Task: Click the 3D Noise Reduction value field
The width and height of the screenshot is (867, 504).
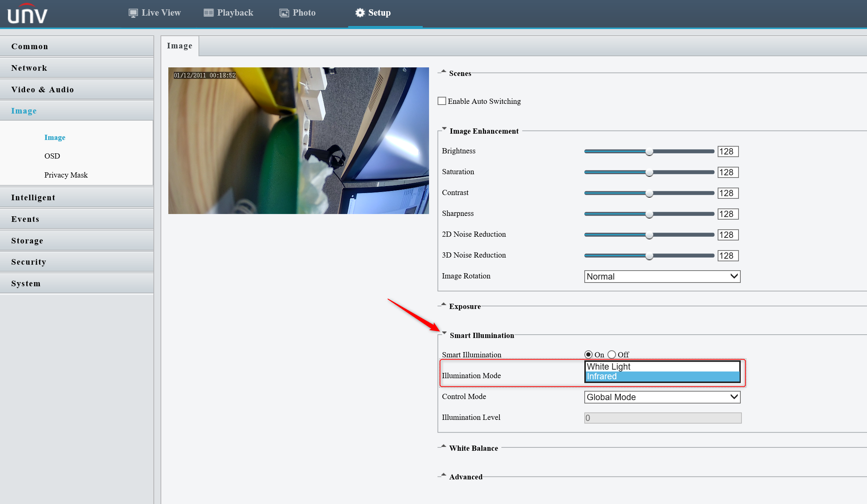Action: point(728,256)
